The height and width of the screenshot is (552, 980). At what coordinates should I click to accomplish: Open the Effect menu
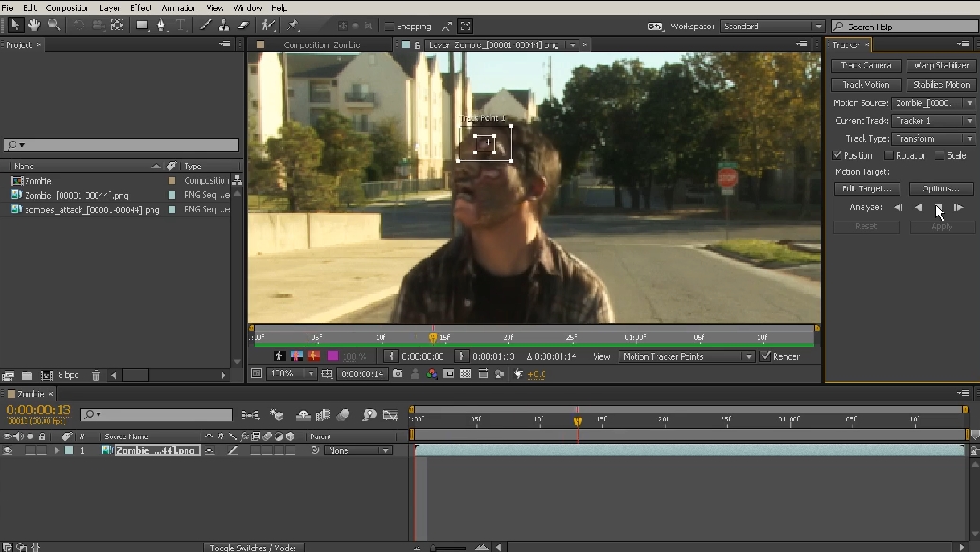pos(140,8)
